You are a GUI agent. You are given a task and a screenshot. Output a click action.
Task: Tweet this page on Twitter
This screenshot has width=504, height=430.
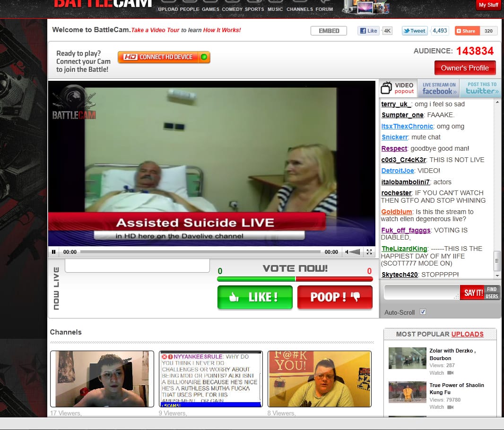(414, 31)
